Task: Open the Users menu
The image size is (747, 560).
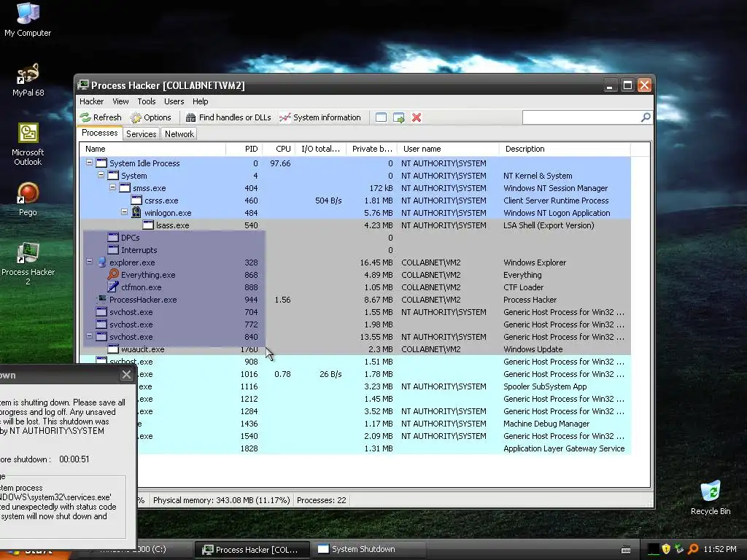Action: coord(174,101)
